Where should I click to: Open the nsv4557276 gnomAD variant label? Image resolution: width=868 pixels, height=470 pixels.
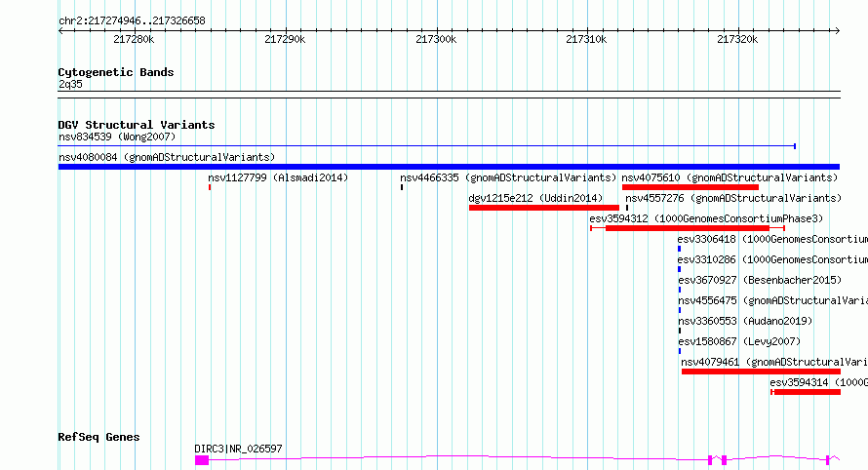point(733,198)
